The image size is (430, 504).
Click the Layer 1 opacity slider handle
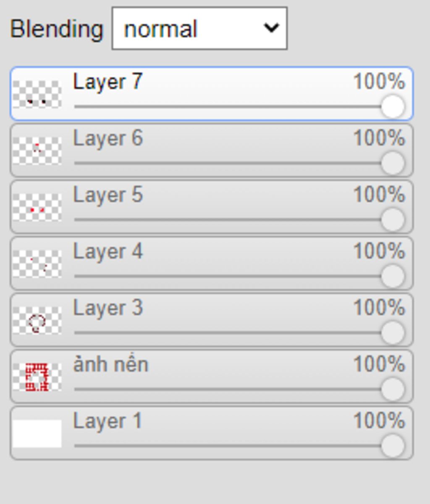pyautogui.click(x=393, y=446)
